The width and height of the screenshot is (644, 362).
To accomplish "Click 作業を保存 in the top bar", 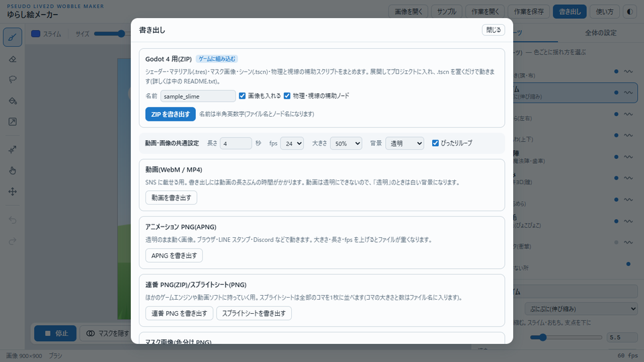I will click(529, 11).
